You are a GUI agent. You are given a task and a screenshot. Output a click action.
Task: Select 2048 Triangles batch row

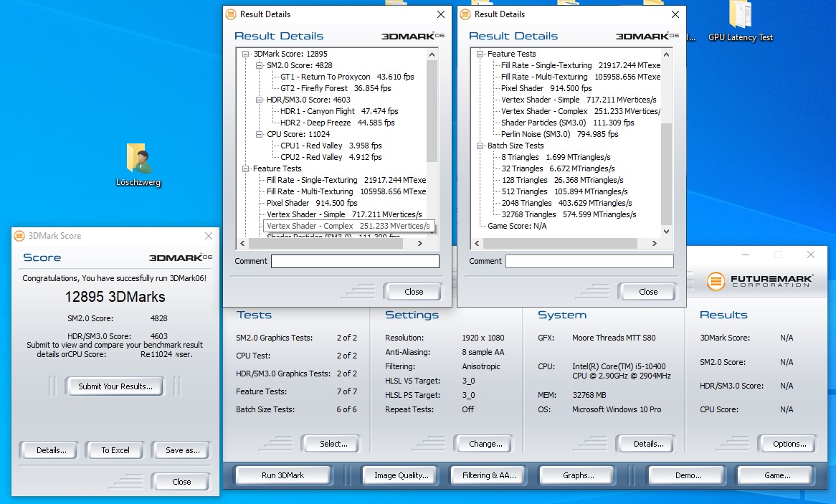point(566,203)
